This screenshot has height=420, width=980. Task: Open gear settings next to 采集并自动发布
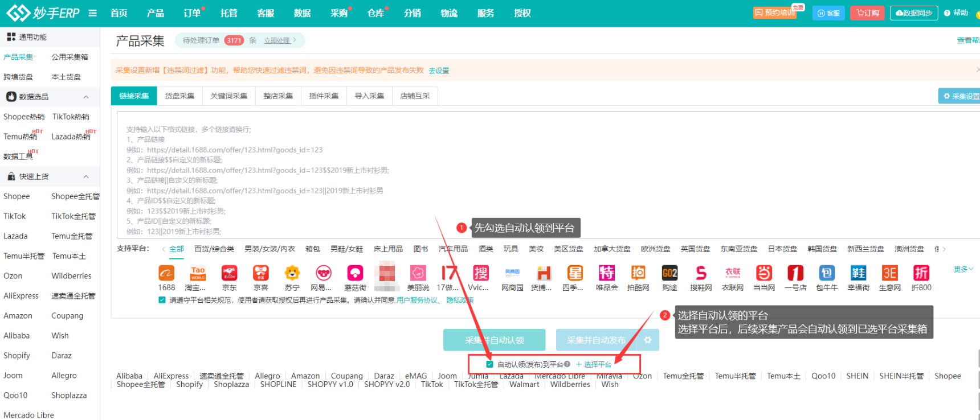(647, 340)
